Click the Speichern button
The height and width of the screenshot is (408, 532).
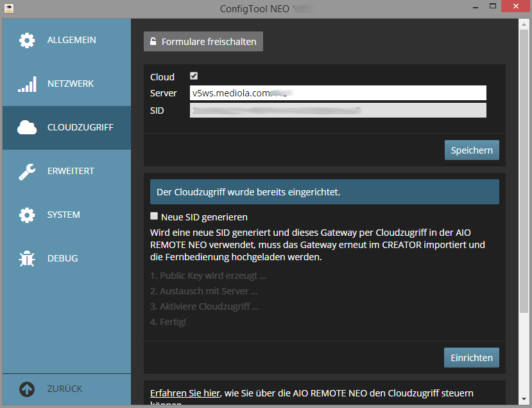click(471, 150)
